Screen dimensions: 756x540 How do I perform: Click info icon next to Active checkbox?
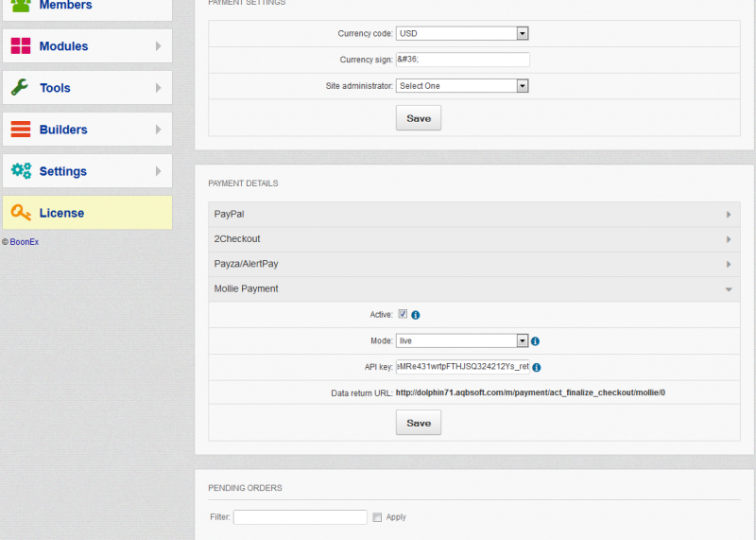click(x=416, y=315)
